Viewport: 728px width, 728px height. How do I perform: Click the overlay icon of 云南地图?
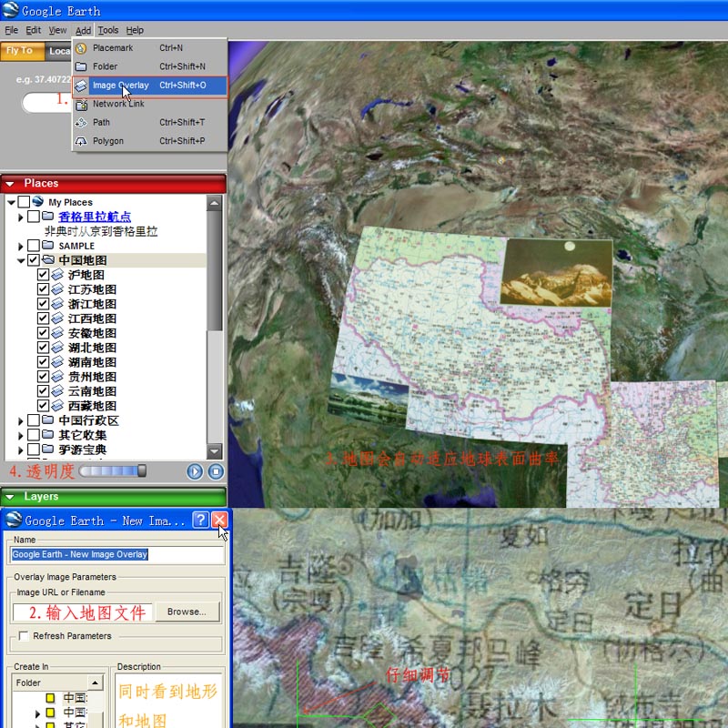[57, 391]
